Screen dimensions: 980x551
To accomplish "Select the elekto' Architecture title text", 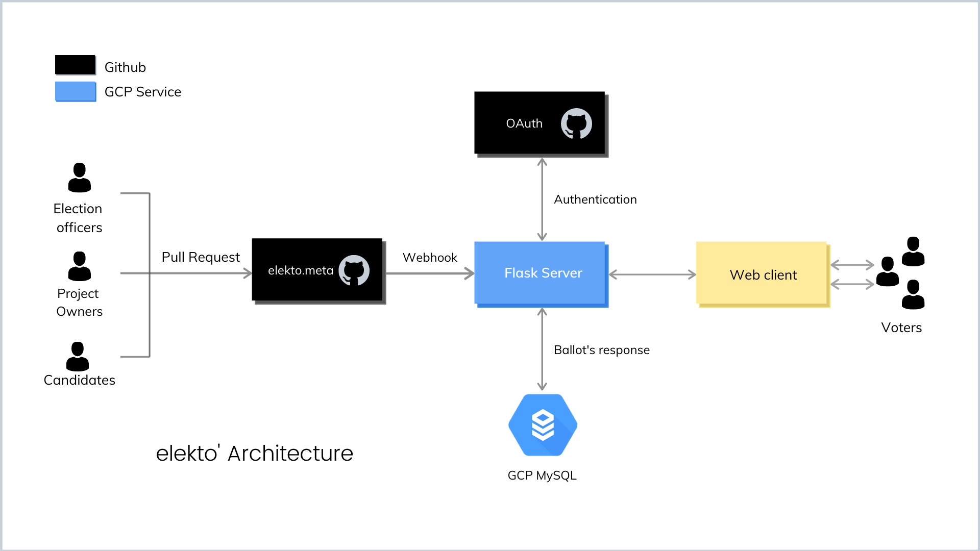I will click(254, 453).
